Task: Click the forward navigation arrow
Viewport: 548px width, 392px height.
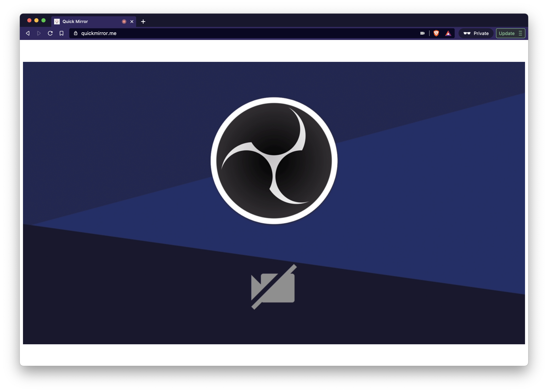Action: click(39, 33)
